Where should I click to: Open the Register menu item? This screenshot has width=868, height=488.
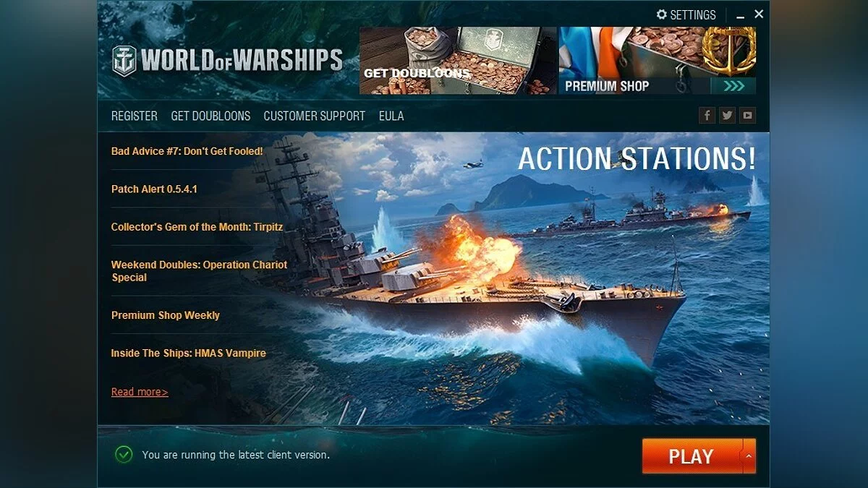tap(135, 116)
